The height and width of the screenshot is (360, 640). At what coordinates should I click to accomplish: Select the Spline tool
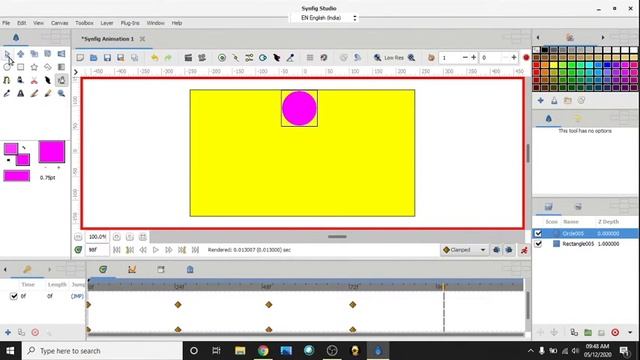point(7,80)
